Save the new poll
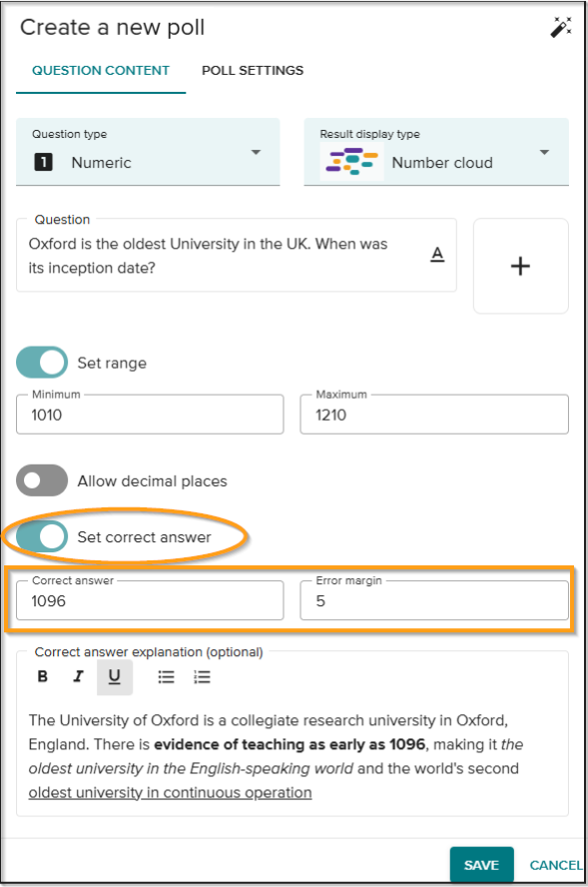 (x=482, y=864)
